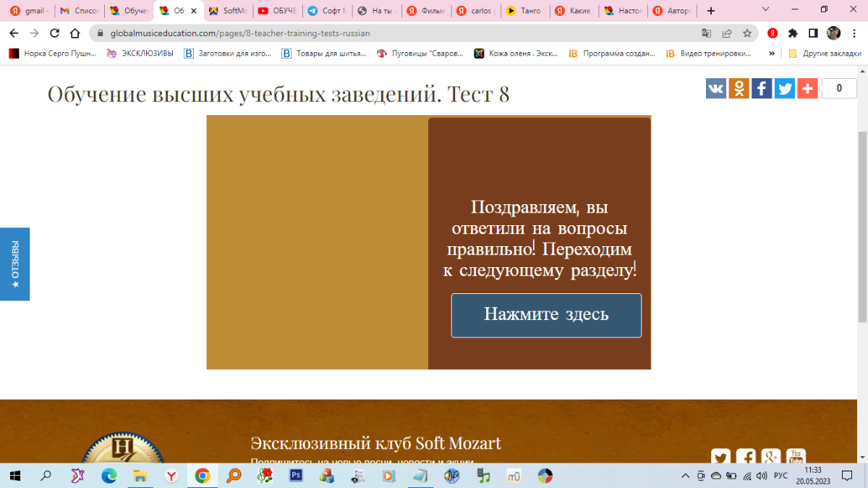Image resolution: width=868 pixels, height=488 pixels.
Task: Open 'Кожа оленя . Экск...' bookmark
Action: [517, 53]
